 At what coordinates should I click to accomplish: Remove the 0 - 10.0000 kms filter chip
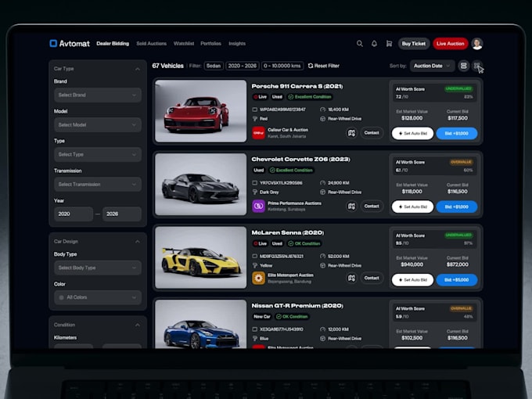tap(282, 66)
